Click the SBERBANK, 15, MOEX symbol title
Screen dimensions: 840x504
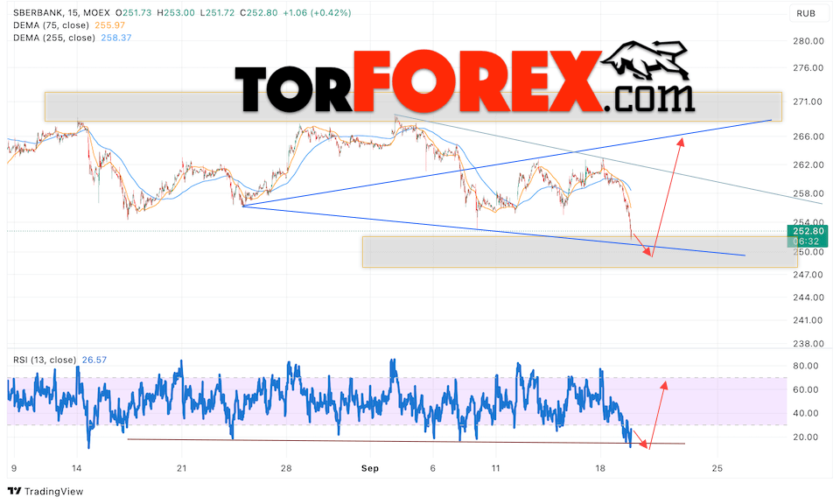click(x=61, y=12)
